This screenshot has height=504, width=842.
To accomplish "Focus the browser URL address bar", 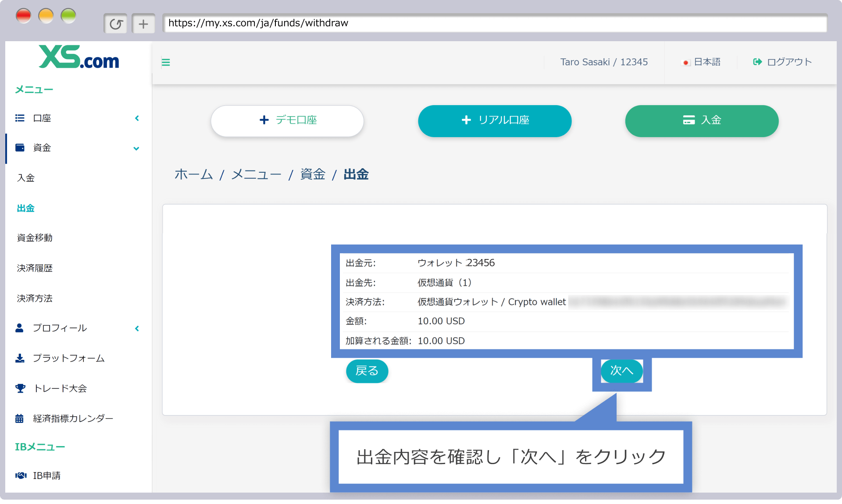I will click(495, 23).
